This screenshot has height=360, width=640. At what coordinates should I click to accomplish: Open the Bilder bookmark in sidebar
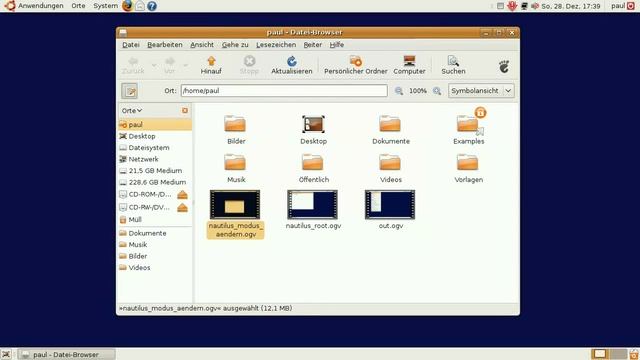point(155,256)
